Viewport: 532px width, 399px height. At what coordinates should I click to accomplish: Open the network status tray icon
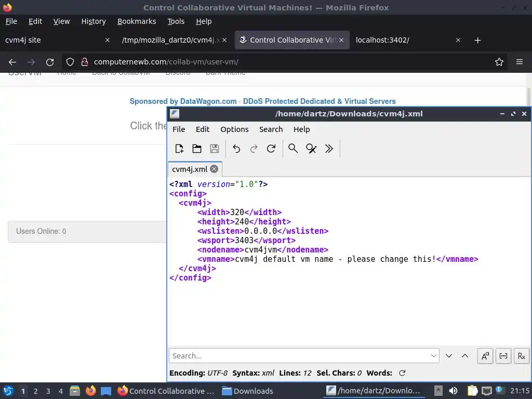click(487, 391)
